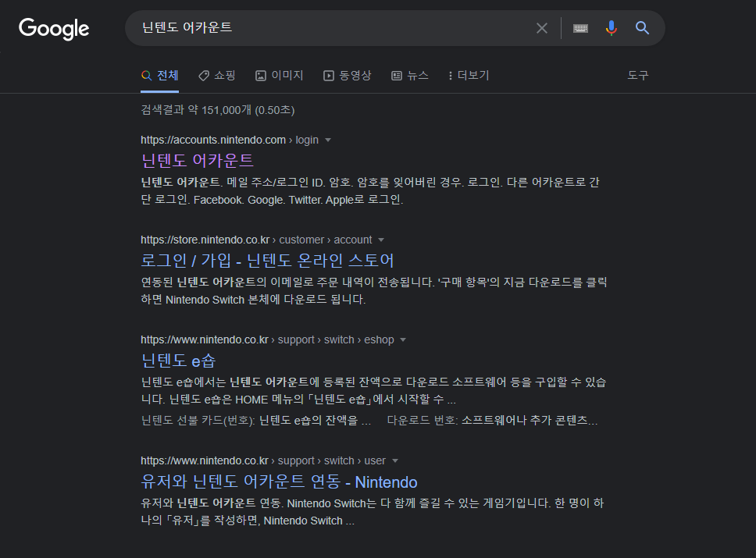756x558 pixels.
Task: Start voice search with microphone icon
Action: [x=612, y=28]
